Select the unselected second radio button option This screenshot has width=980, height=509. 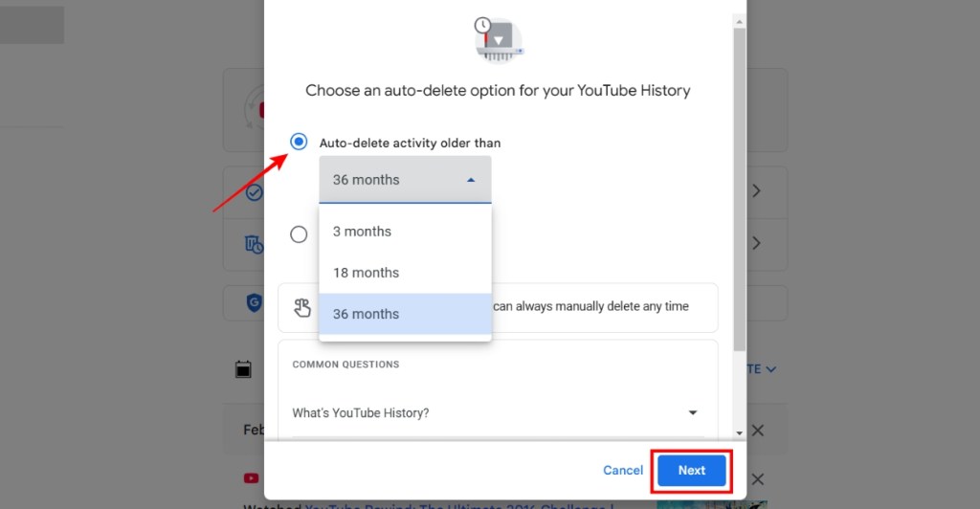(299, 234)
